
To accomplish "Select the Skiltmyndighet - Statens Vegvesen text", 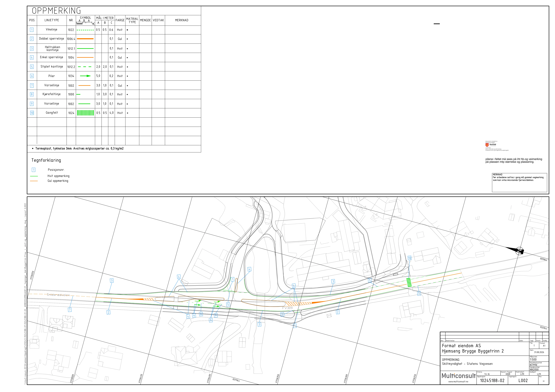I will coord(467,364).
